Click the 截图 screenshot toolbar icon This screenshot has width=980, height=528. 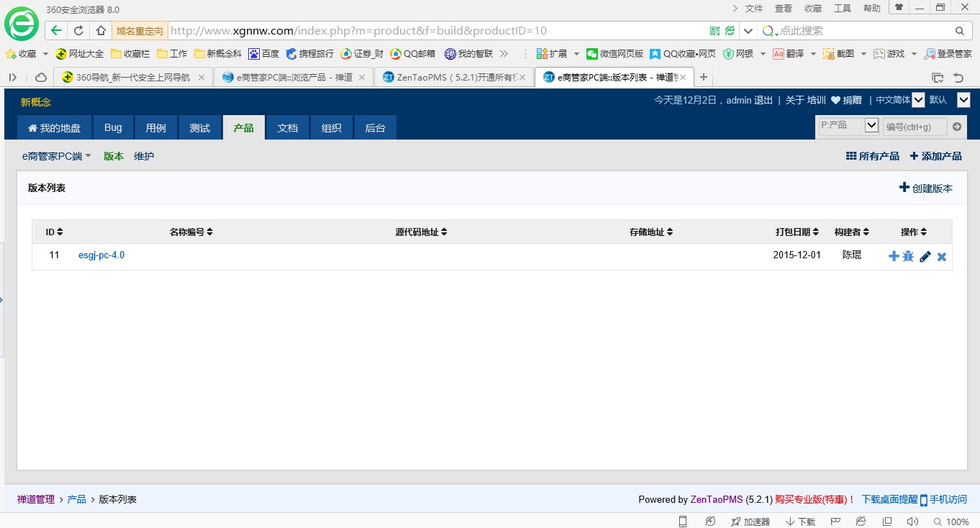click(839, 54)
